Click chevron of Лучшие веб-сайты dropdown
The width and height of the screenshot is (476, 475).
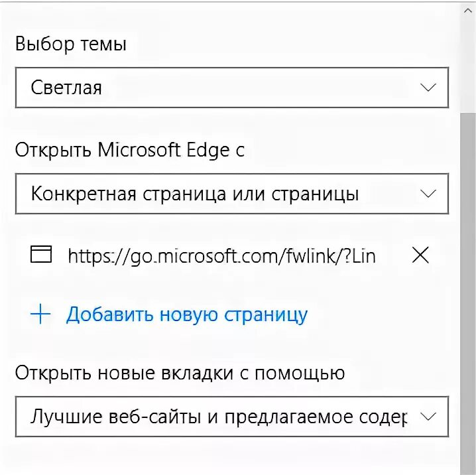[x=428, y=417]
